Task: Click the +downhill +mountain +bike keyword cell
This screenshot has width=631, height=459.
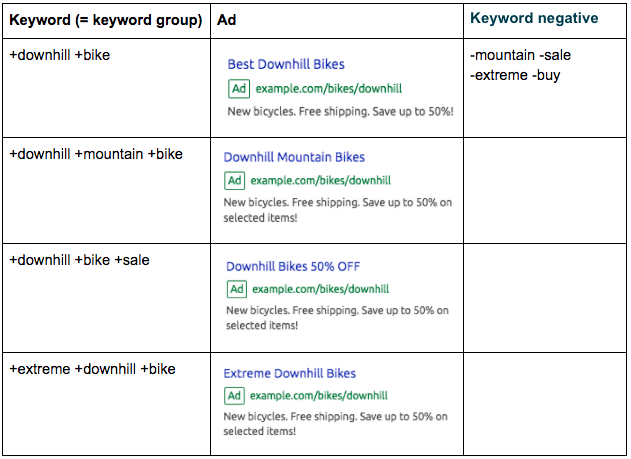Action: (x=96, y=154)
